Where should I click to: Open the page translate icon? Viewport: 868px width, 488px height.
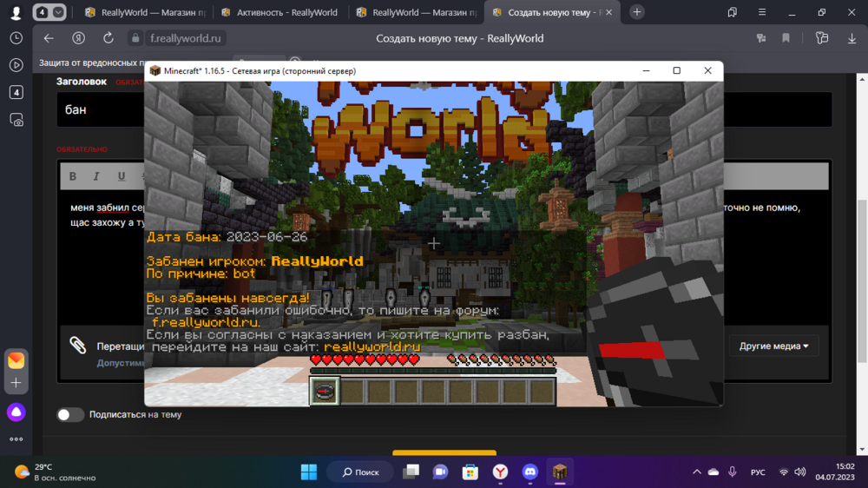tap(761, 38)
